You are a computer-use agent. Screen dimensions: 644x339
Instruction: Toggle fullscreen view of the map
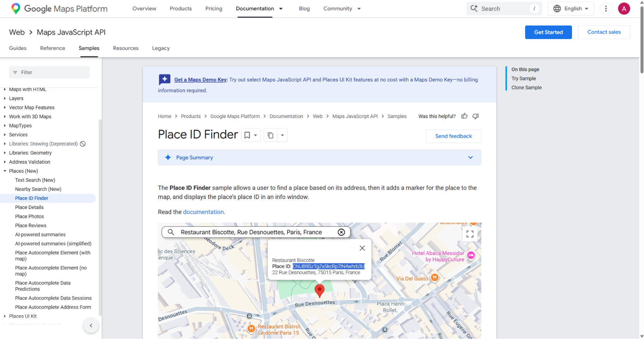point(470,234)
